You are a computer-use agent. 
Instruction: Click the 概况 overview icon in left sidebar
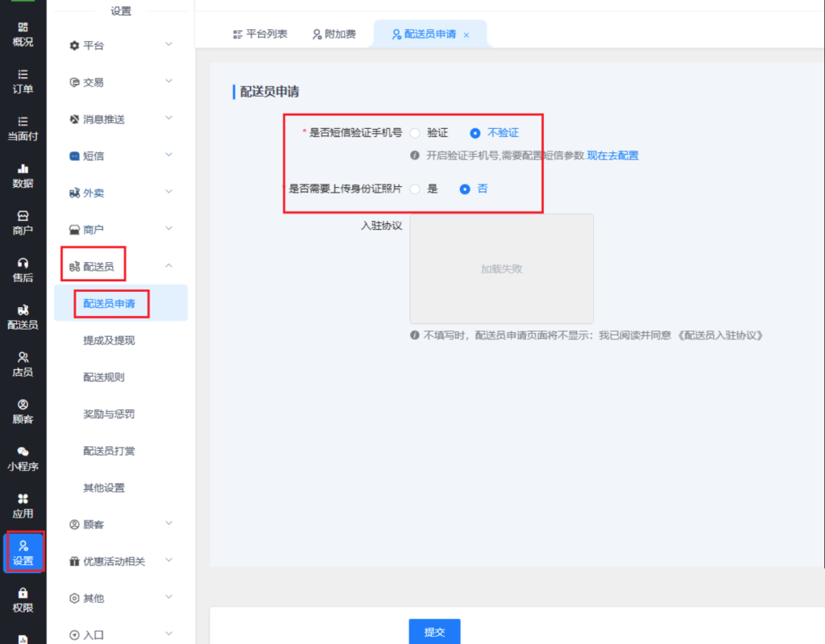click(x=23, y=28)
